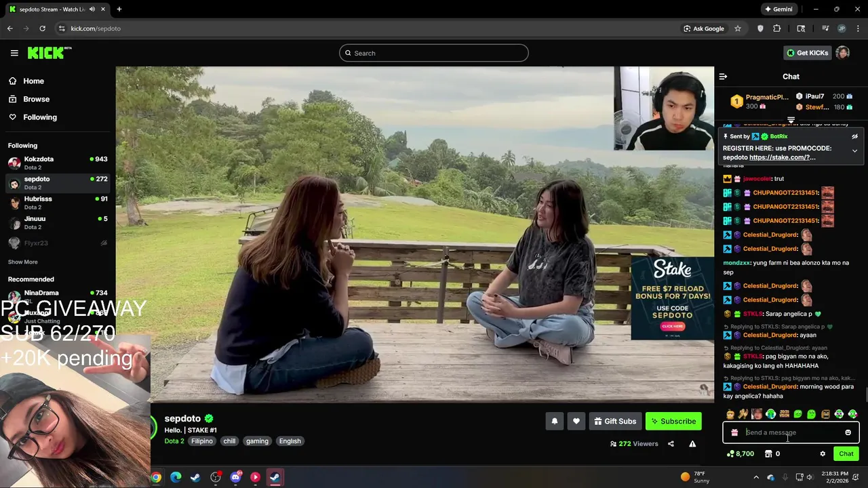Select the Filipino tag
Viewport: 868px width, 488px height.
click(201, 441)
